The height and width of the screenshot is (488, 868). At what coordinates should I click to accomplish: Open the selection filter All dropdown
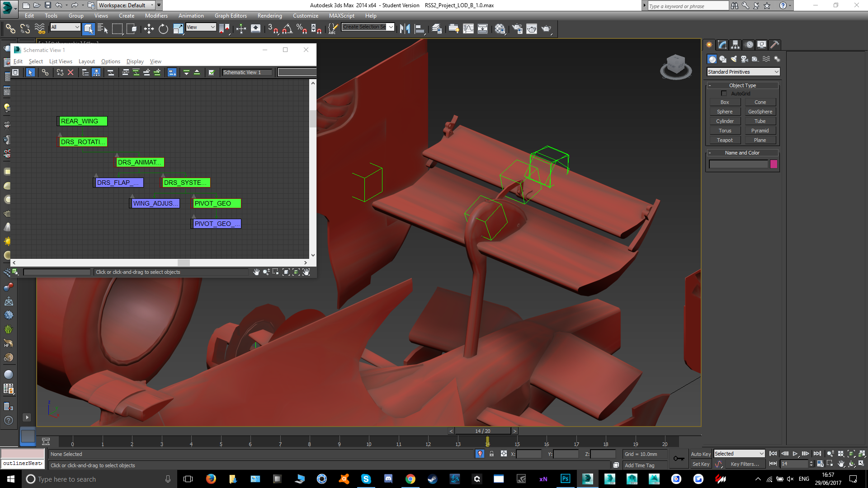(65, 27)
